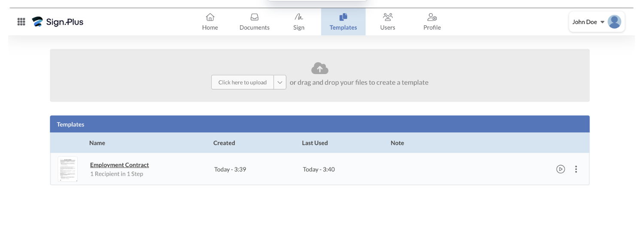Sort templates by the Name column header
Viewport: 644px width, 240px height.
[97, 143]
